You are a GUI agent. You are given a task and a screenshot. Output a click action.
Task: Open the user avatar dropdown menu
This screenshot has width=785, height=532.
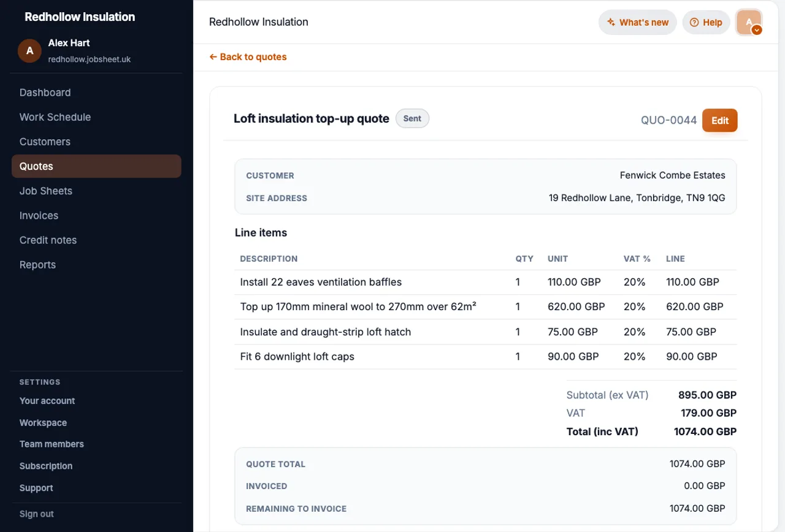point(749,23)
